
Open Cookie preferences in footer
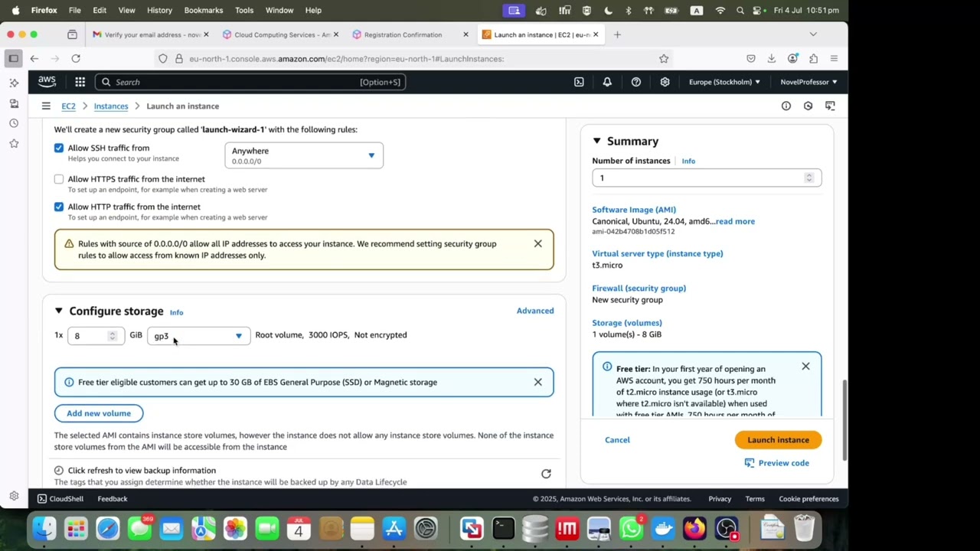[x=808, y=499]
